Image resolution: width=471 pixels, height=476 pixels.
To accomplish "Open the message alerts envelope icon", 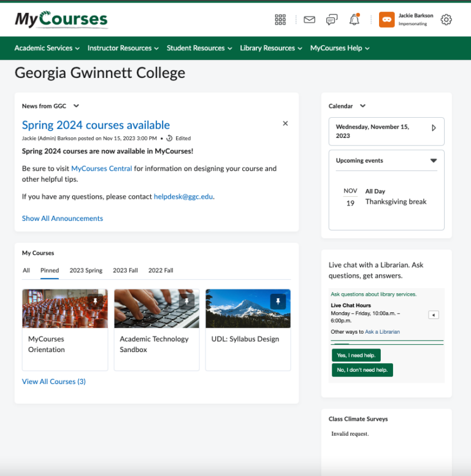I will click(309, 20).
